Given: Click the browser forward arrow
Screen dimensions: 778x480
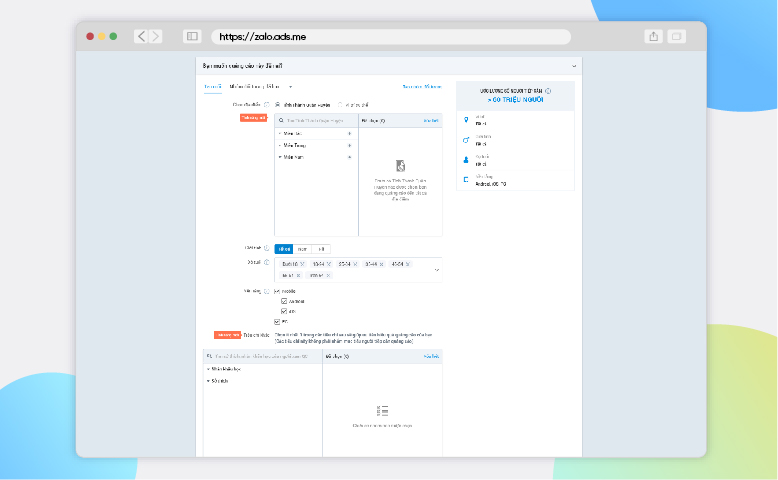Looking at the screenshot, I should coord(156,36).
